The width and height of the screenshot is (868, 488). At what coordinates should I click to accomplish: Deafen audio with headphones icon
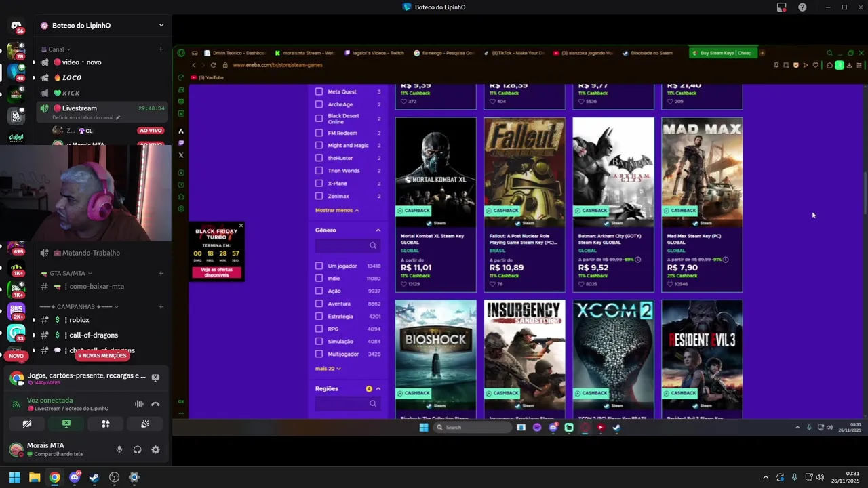138,449
